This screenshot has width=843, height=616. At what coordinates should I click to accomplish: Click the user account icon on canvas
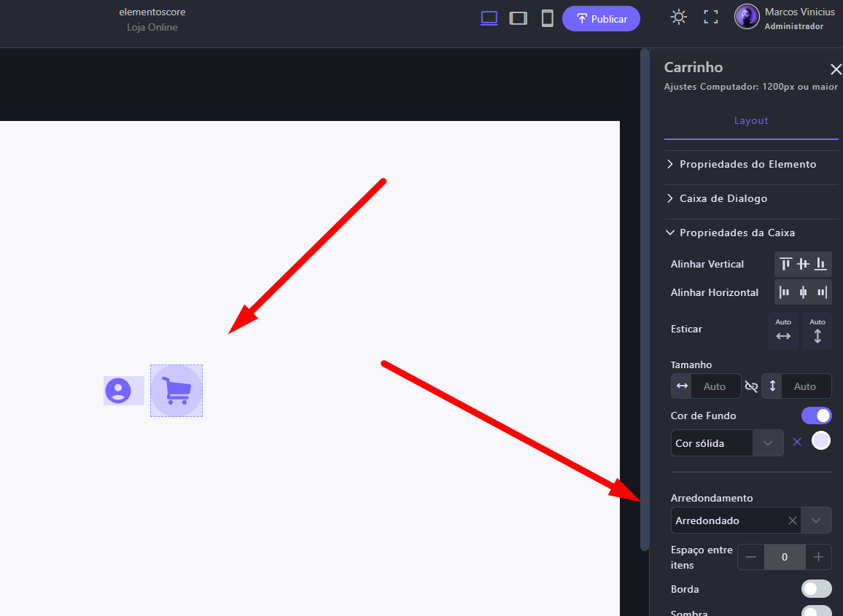[x=118, y=391]
